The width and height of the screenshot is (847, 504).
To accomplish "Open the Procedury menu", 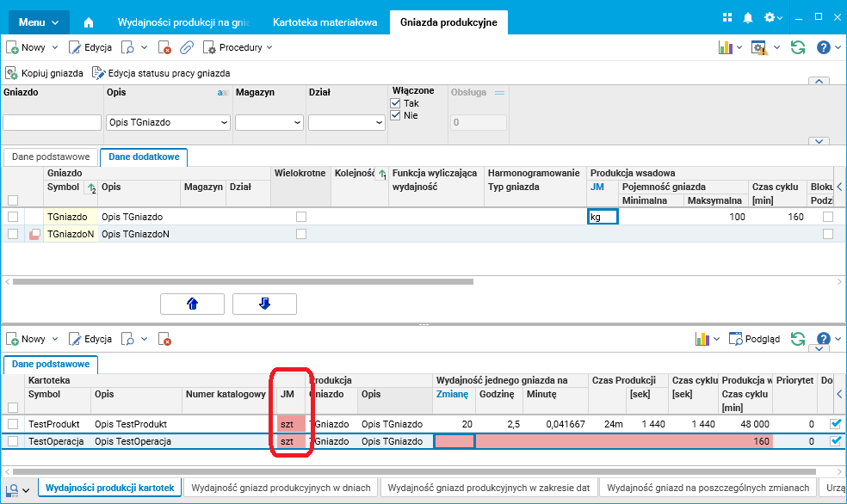I will tap(238, 47).
